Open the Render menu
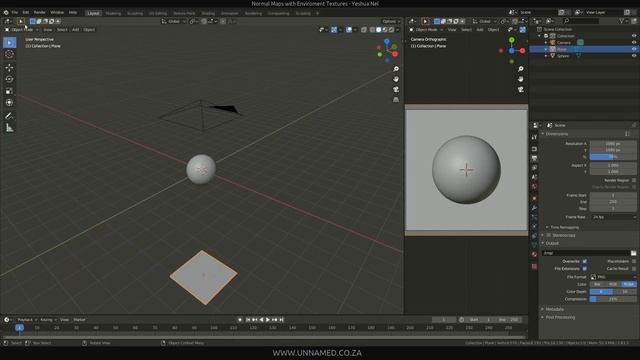Image resolution: width=640 pixels, height=360 pixels. point(40,13)
